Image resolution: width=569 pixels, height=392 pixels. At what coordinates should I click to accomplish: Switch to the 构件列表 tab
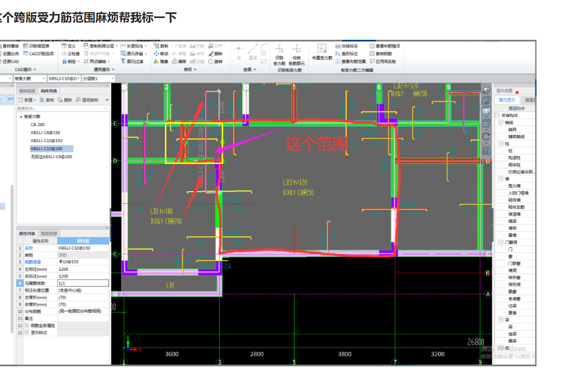pyautogui.click(x=49, y=91)
